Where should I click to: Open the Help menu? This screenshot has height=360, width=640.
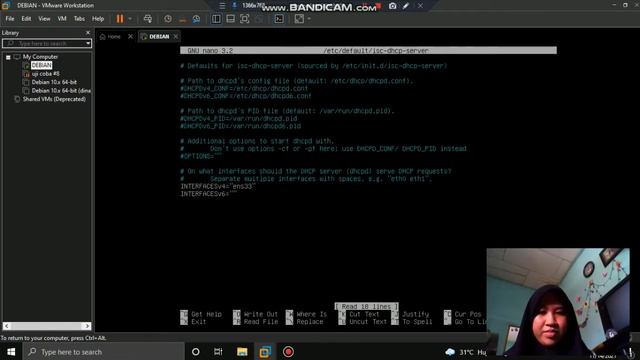[x=98, y=19]
